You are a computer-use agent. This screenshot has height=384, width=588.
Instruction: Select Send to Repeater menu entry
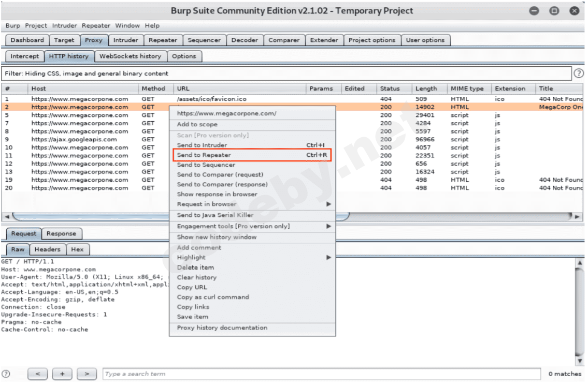[252, 155]
